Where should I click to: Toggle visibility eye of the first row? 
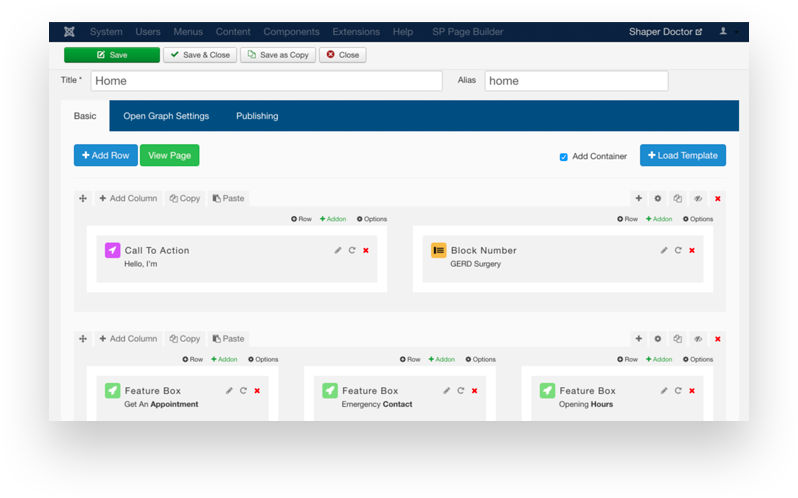coord(698,198)
